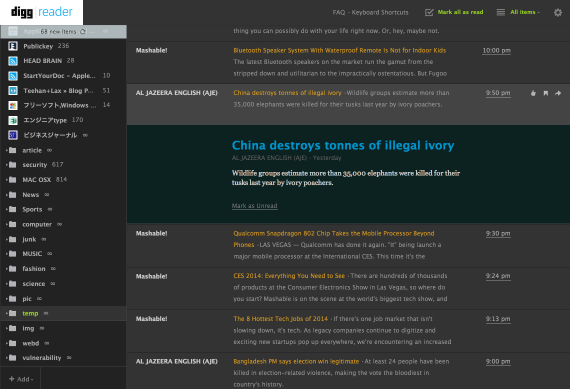
Task: Click the MUSIC folder icon
Action: pos(12,254)
